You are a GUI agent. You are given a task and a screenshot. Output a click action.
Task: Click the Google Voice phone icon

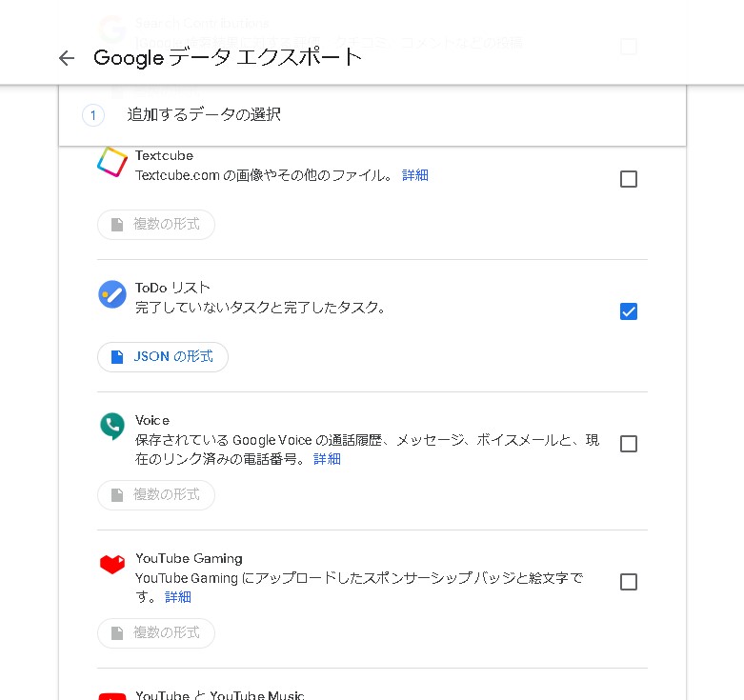[111, 426]
